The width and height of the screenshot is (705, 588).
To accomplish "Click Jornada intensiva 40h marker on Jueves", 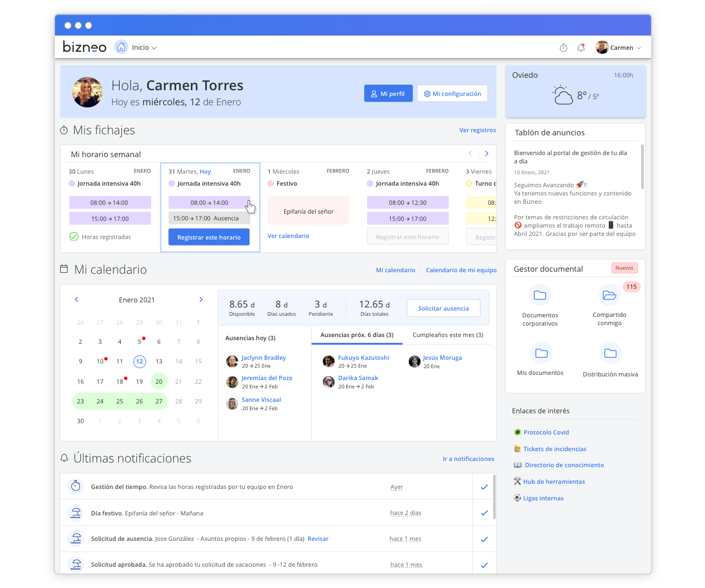I will [370, 184].
